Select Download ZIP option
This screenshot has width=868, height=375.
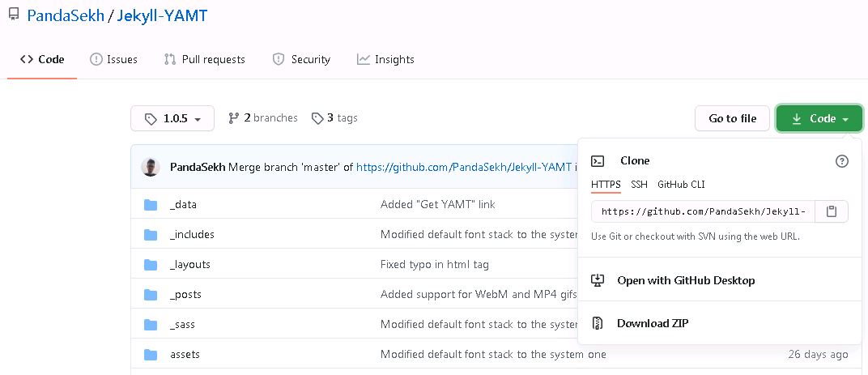pyautogui.click(x=653, y=323)
